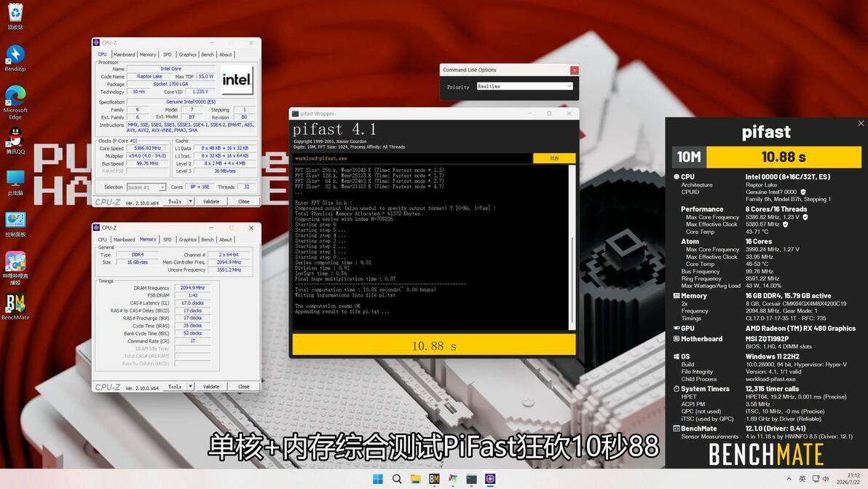Image resolution: width=868 pixels, height=489 pixels.
Task: Click the Uncore Frequency value 3591.2 MHz
Action: pos(229,270)
